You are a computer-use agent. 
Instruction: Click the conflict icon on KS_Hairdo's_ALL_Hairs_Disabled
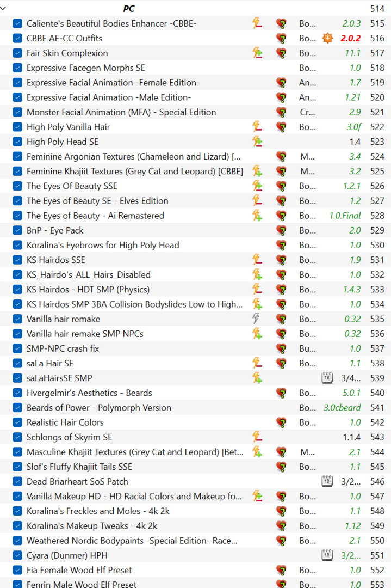(257, 274)
